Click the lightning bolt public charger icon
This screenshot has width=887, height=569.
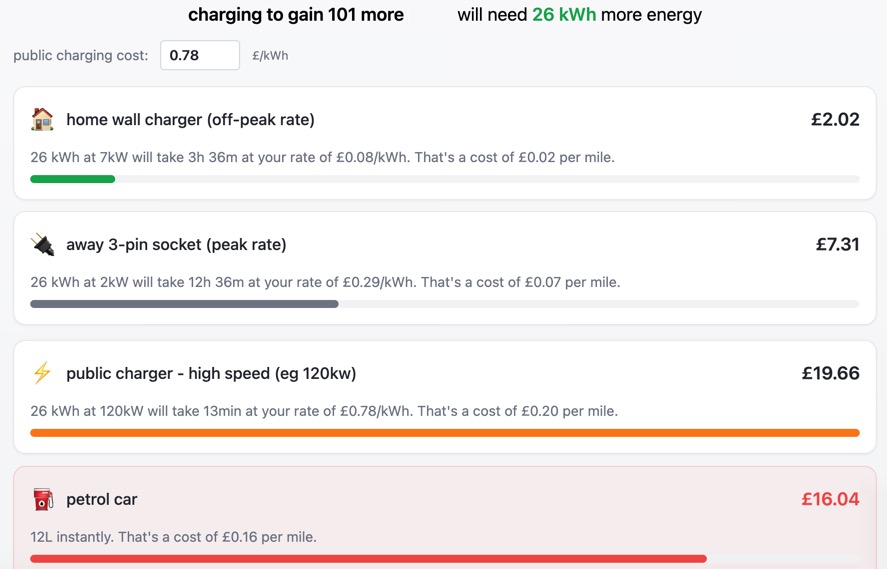pyautogui.click(x=42, y=374)
